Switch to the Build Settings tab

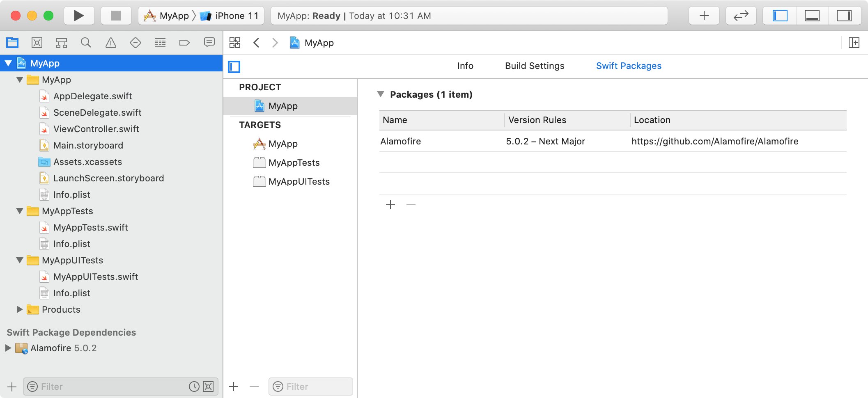pos(534,66)
